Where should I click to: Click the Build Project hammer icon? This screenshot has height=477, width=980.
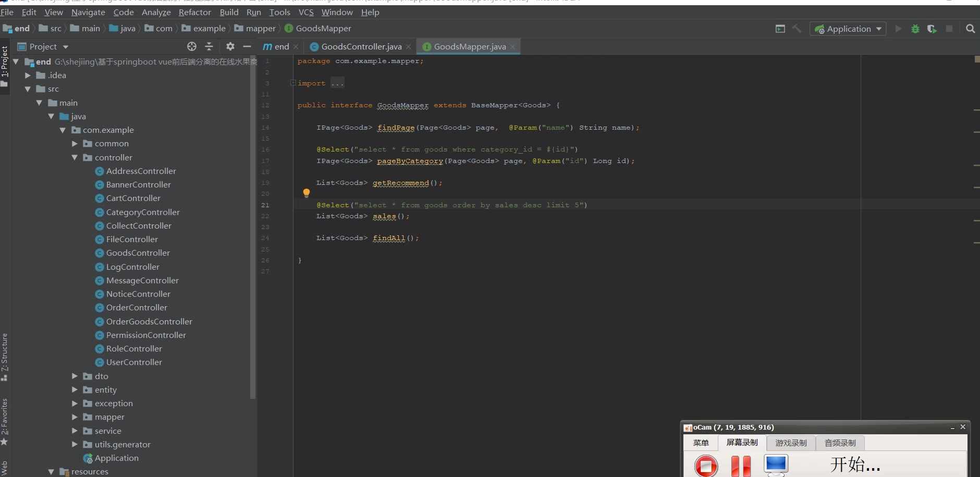pos(797,29)
